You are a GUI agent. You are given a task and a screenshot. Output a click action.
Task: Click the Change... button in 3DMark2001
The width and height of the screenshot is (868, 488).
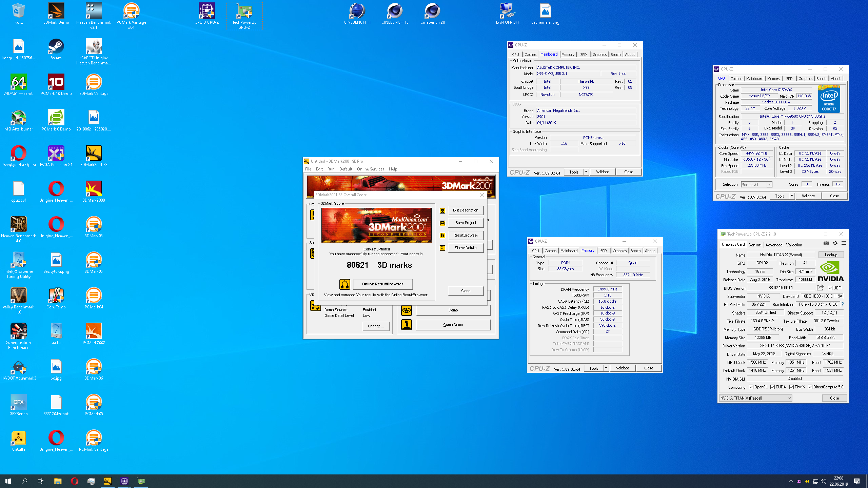376,326
